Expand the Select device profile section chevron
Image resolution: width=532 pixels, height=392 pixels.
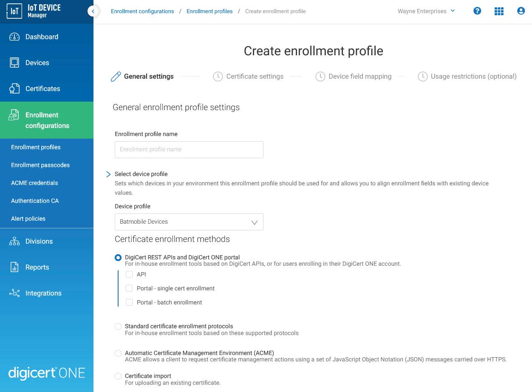click(x=108, y=174)
